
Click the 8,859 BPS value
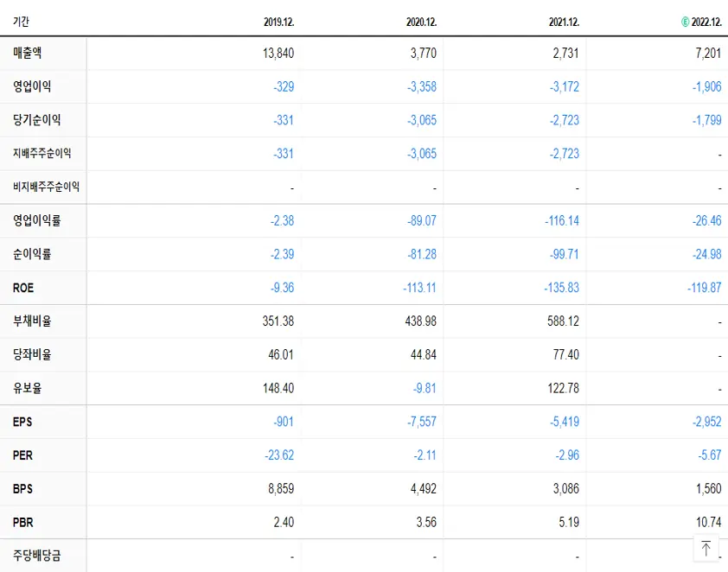click(281, 489)
